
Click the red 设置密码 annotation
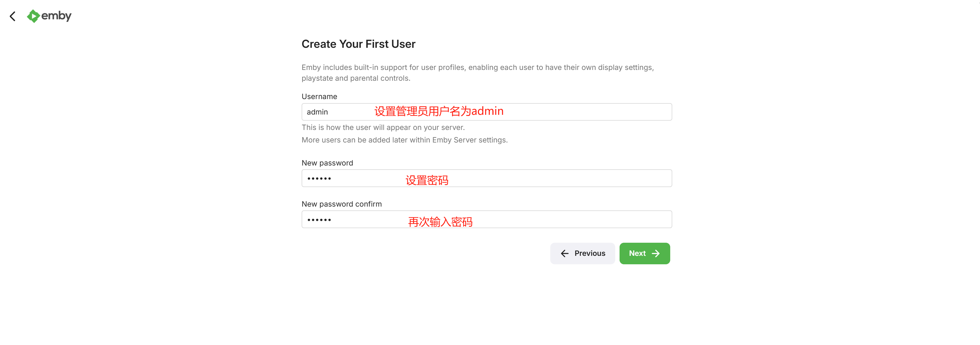tap(427, 180)
